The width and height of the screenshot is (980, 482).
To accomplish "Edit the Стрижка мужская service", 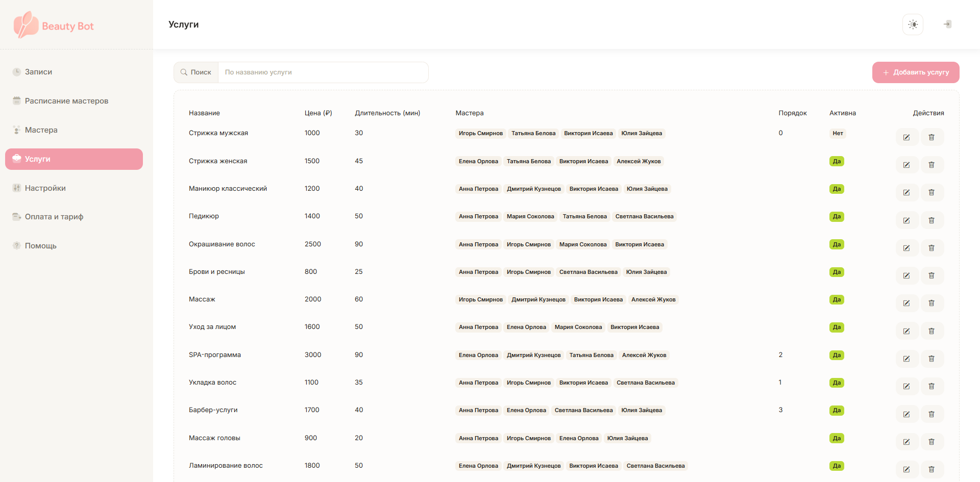I will [x=906, y=137].
